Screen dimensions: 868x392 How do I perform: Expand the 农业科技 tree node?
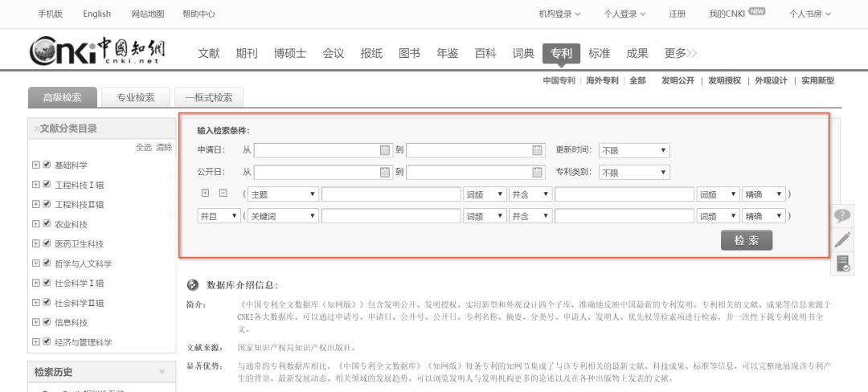[x=36, y=224]
